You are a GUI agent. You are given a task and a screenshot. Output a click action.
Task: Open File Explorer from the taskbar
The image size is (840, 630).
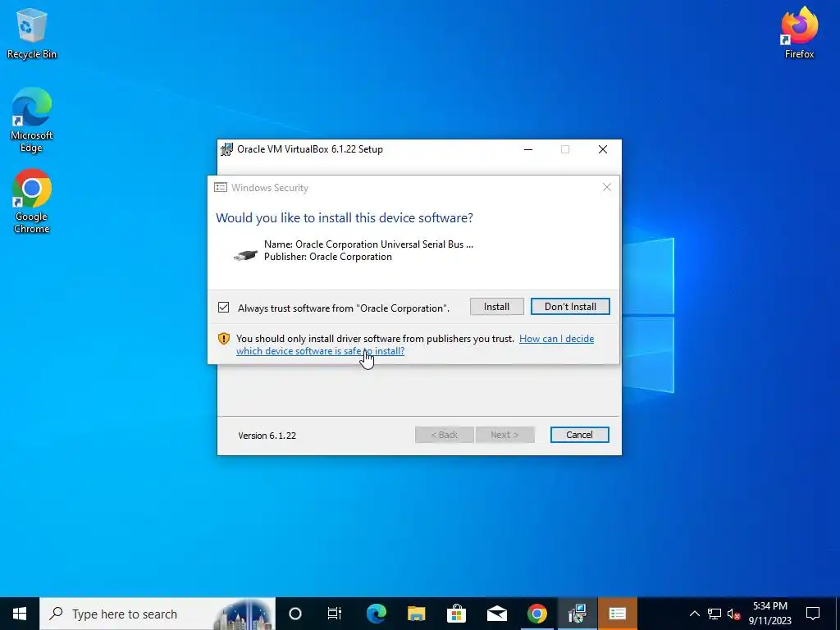416,614
